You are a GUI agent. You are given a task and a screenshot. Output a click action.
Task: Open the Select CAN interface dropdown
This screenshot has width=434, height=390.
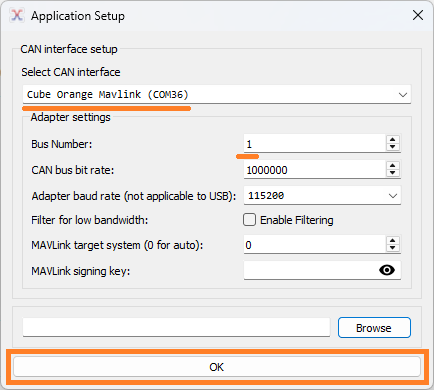pos(403,95)
